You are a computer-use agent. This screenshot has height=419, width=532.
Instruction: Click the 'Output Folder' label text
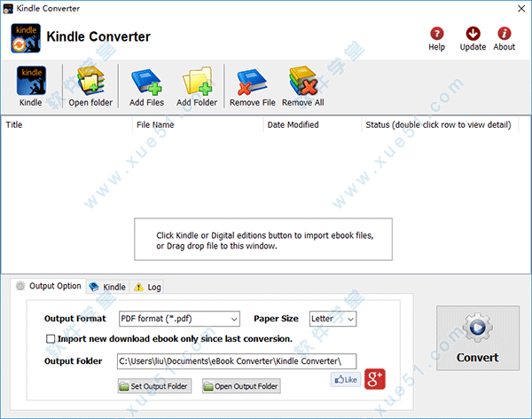click(73, 361)
